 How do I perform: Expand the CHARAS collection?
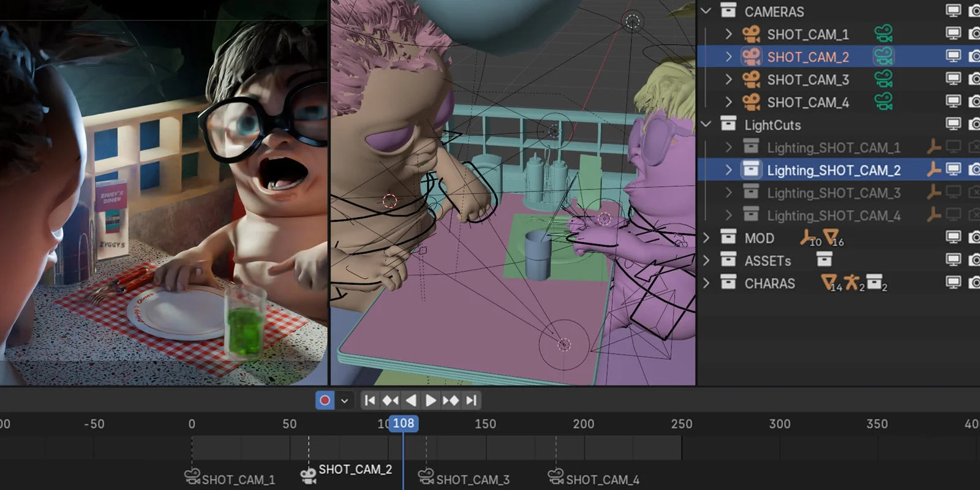point(706,283)
